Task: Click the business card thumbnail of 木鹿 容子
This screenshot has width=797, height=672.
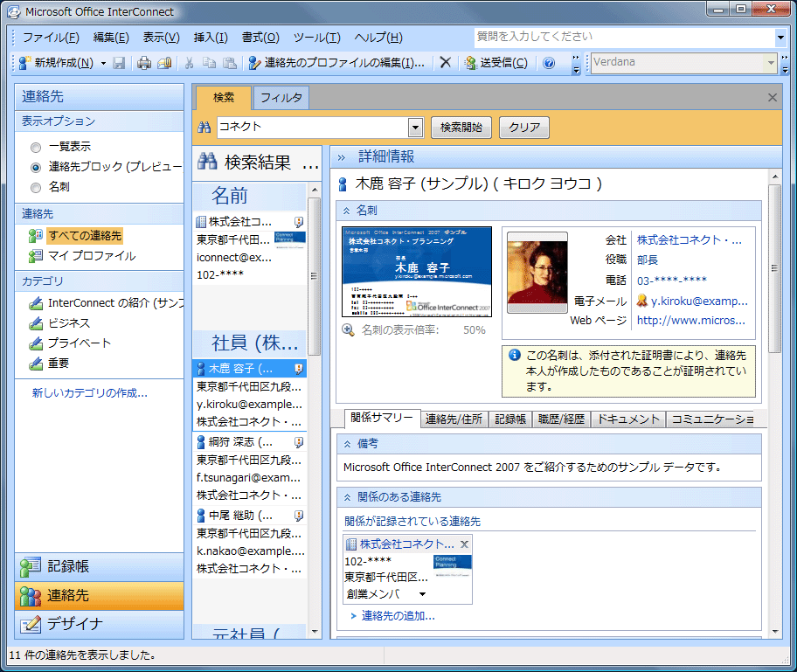Action: click(417, 272)
